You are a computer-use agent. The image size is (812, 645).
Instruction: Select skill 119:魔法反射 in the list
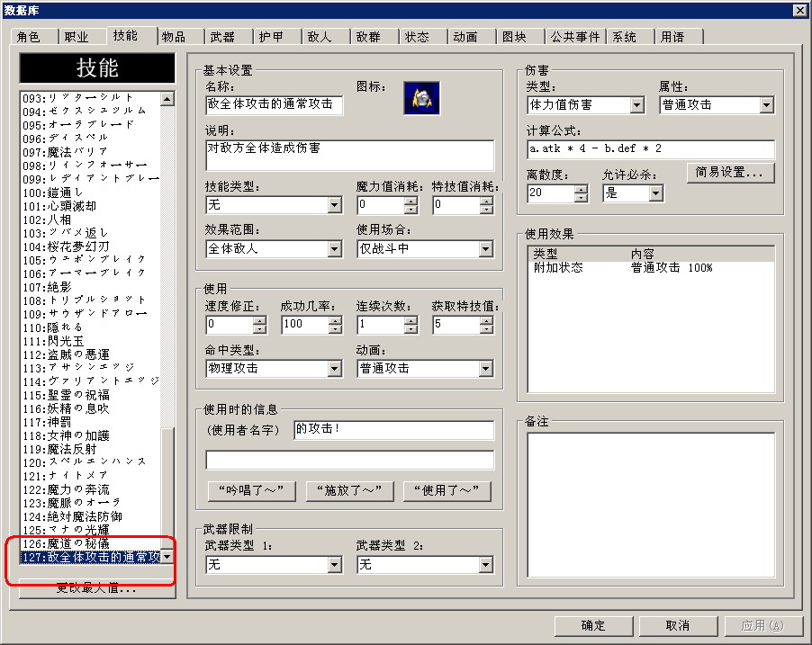click(90, 449)
